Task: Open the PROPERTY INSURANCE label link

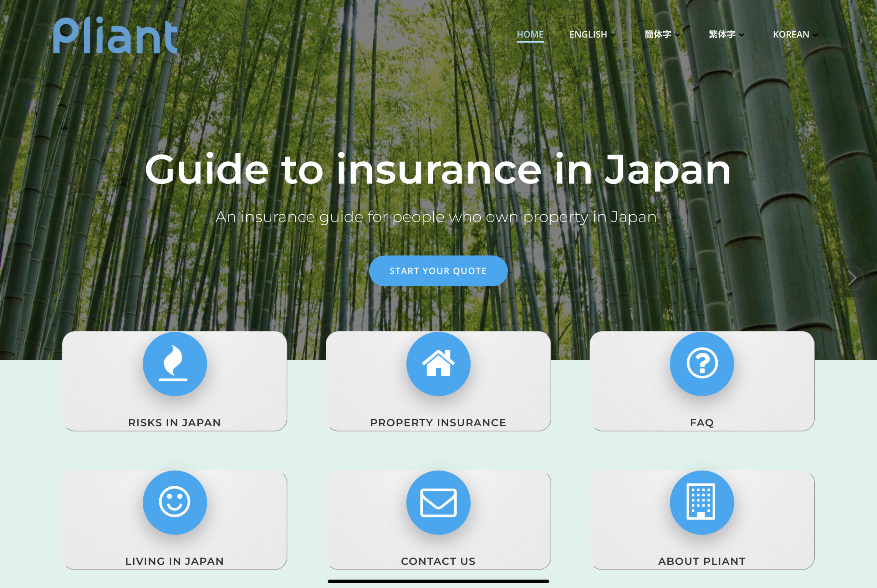Action: pyautogui.click(x=438, y=423)
